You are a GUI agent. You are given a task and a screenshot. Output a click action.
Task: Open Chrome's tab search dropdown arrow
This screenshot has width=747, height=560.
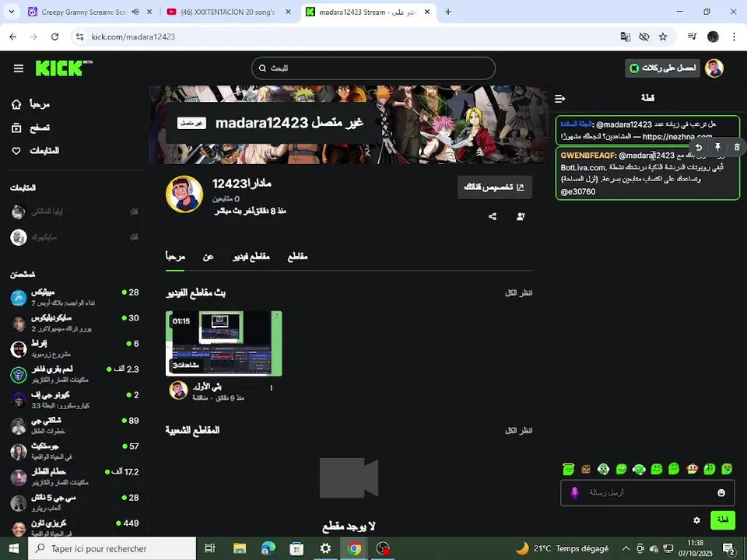tap(12, 12)
